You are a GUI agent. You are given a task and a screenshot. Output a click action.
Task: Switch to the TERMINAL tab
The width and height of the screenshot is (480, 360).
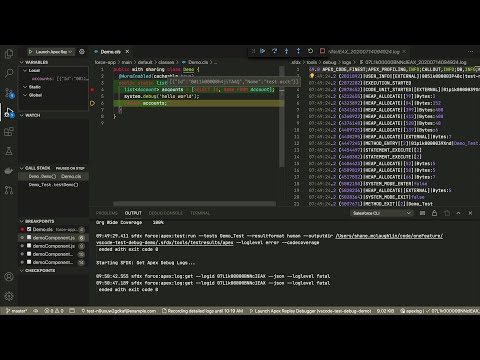click(200, 213)
